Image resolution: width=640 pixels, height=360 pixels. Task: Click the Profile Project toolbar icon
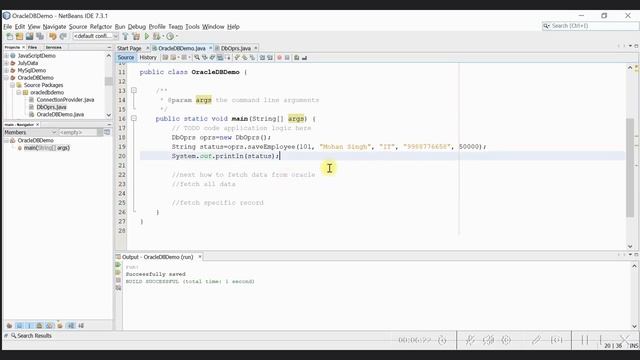tap(171, 36)
